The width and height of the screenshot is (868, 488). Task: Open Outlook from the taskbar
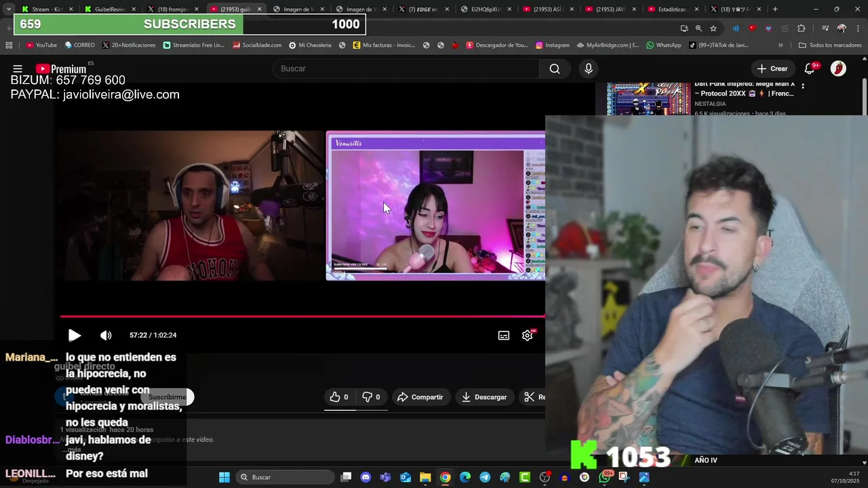(406, 477)
